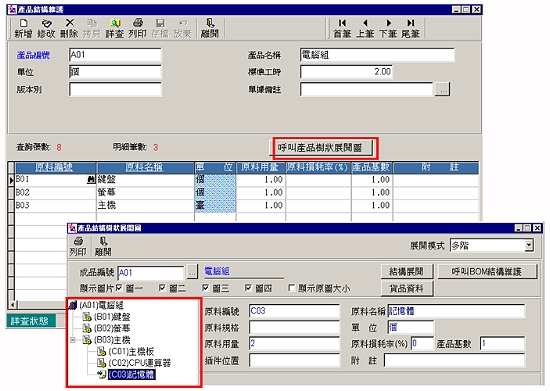Select (C01)主機板 in the tree
Screen dimensions: 550x391
tap(131, 351)
